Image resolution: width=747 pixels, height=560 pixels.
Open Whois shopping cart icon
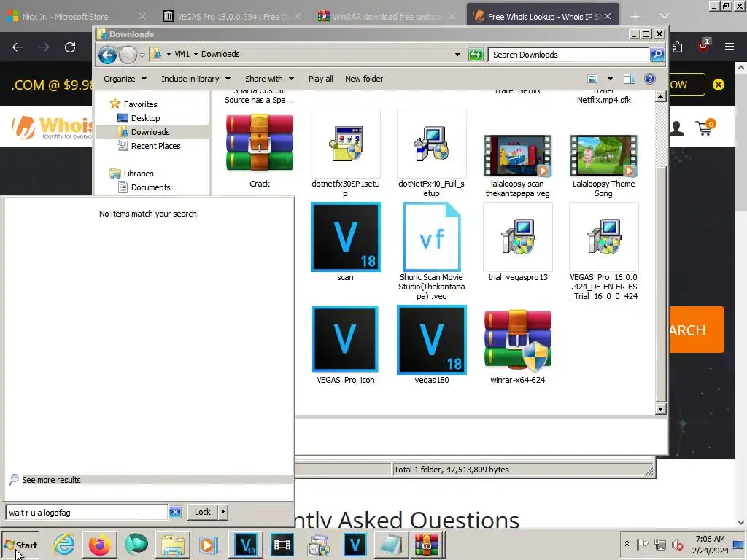pos(705,127)
